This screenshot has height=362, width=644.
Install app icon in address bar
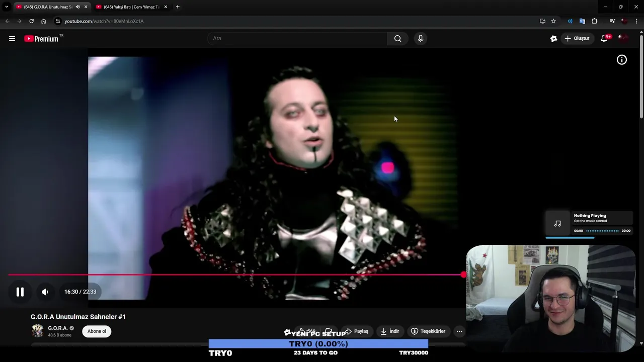pos(542,21)
